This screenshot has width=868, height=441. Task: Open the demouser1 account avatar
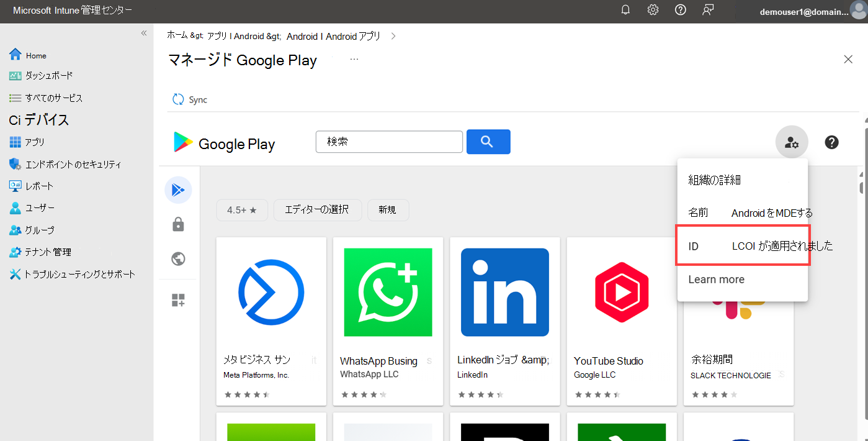[858, 11]
